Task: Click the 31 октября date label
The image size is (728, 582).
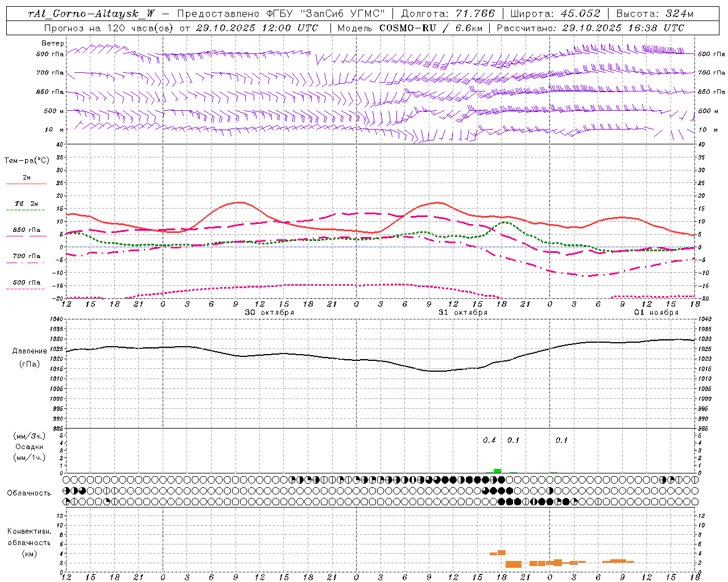Action: click(463, 313)
